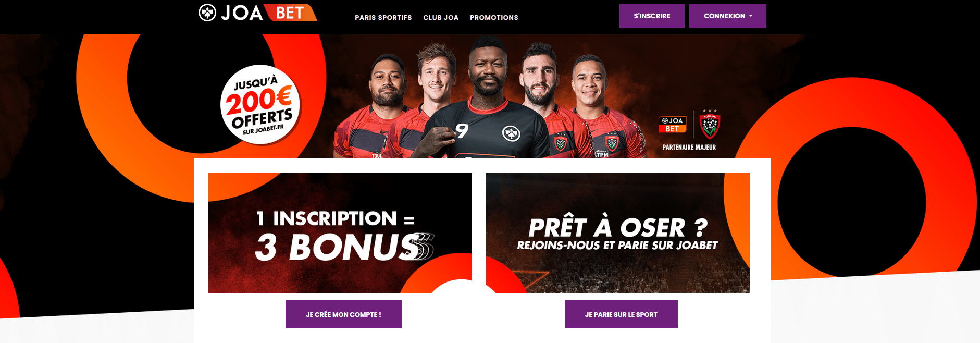Image resolution: width=980 pixels, height=343 pixels.
Task: Click the RC Toulon club crest
Action: point(710,125)
